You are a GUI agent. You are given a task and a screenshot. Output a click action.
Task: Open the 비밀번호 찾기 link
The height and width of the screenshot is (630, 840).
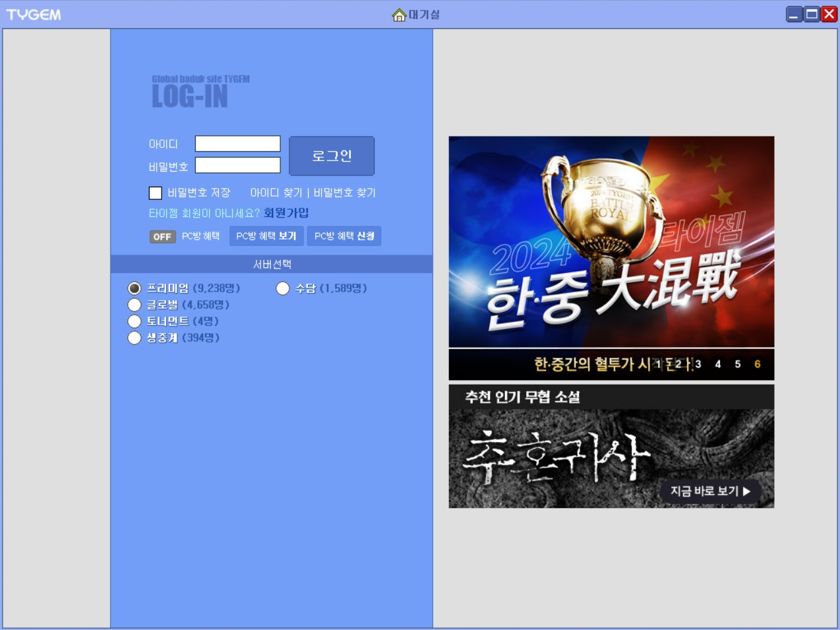tap(344, 193)
